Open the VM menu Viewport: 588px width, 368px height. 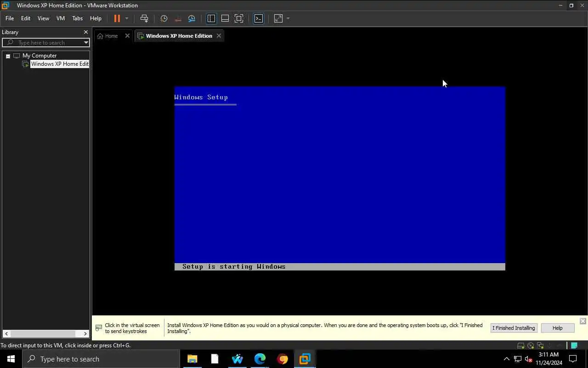coord(61,18)
